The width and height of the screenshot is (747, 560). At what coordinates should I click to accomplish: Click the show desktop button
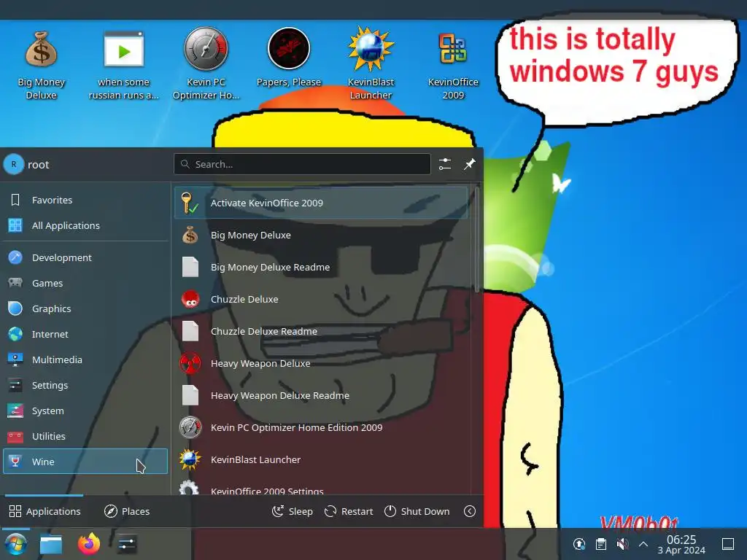click(728, 544)
